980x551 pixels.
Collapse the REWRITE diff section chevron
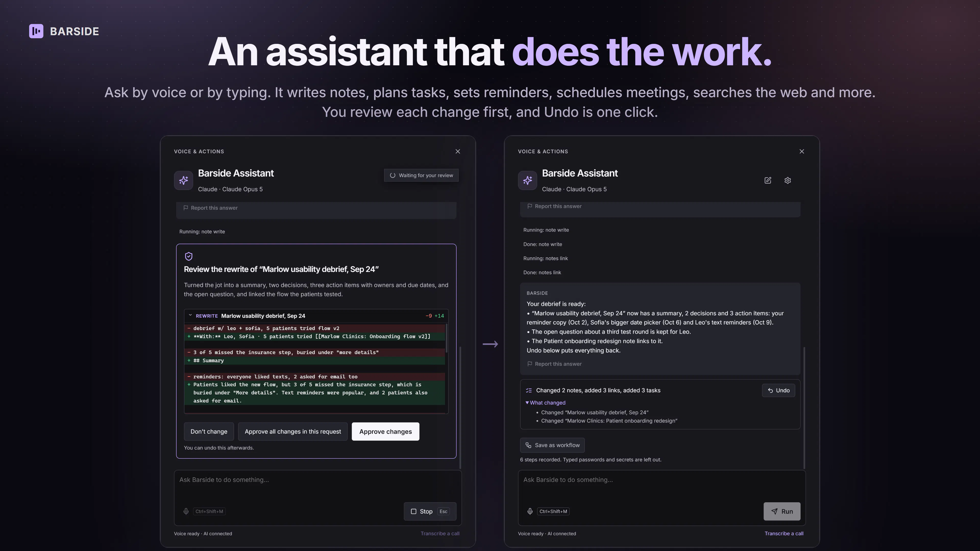[190, 316]
